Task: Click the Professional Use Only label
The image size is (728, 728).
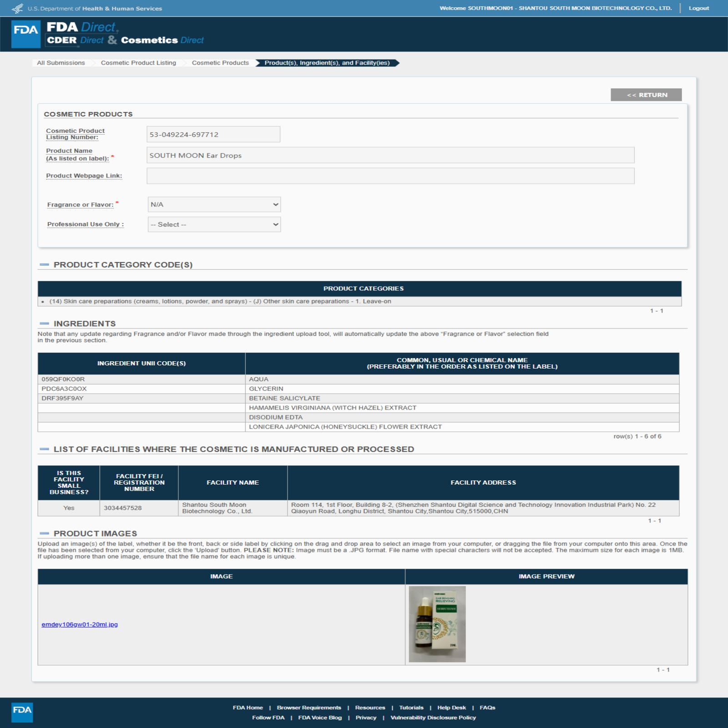Action: (x=86, y=224)
